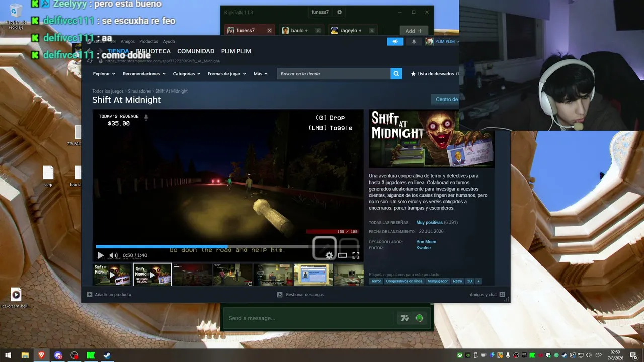Click the Manage downloads icon
The height and width of the screenshot is (362, 644).
[280, 295]
